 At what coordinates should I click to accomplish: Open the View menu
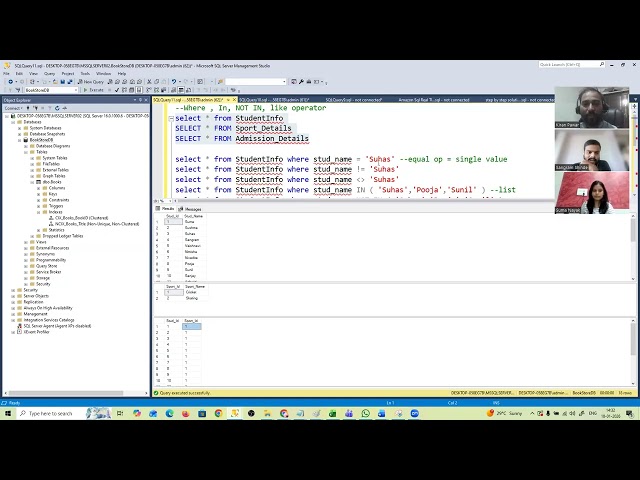33,73
